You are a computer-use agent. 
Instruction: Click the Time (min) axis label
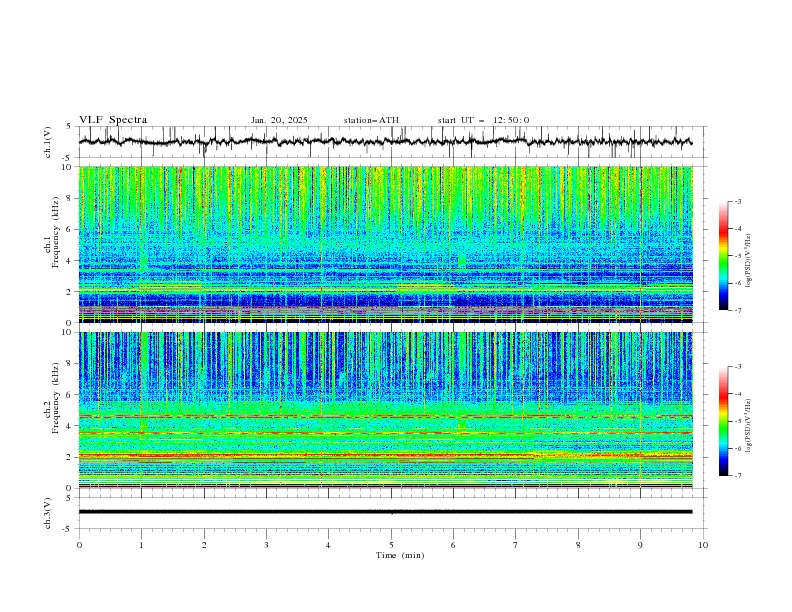tap(400, 555)
